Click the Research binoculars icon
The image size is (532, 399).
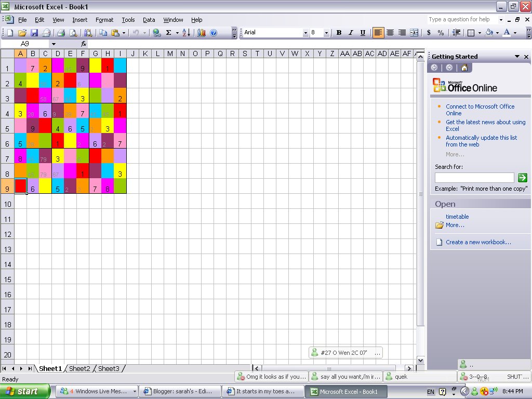[88, 33]
